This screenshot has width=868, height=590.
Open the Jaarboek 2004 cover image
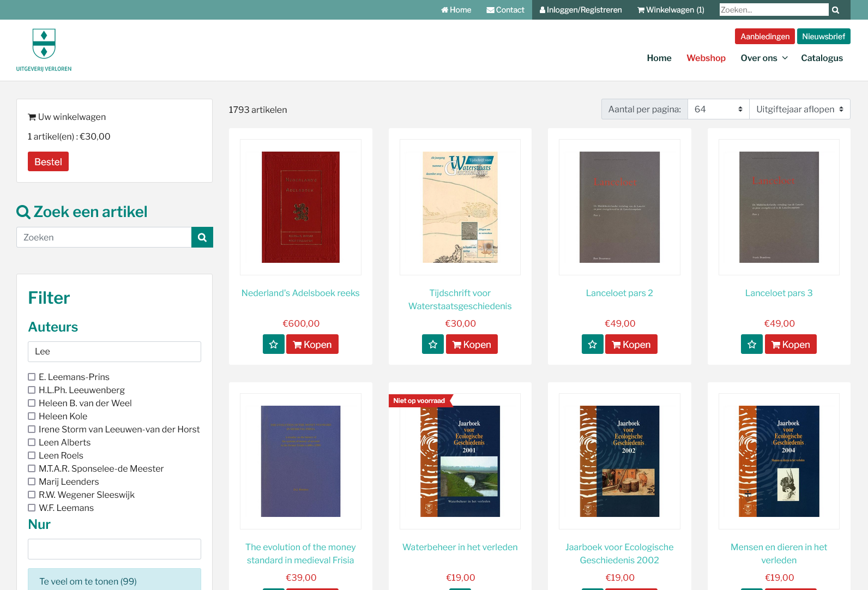click(779, 461)
